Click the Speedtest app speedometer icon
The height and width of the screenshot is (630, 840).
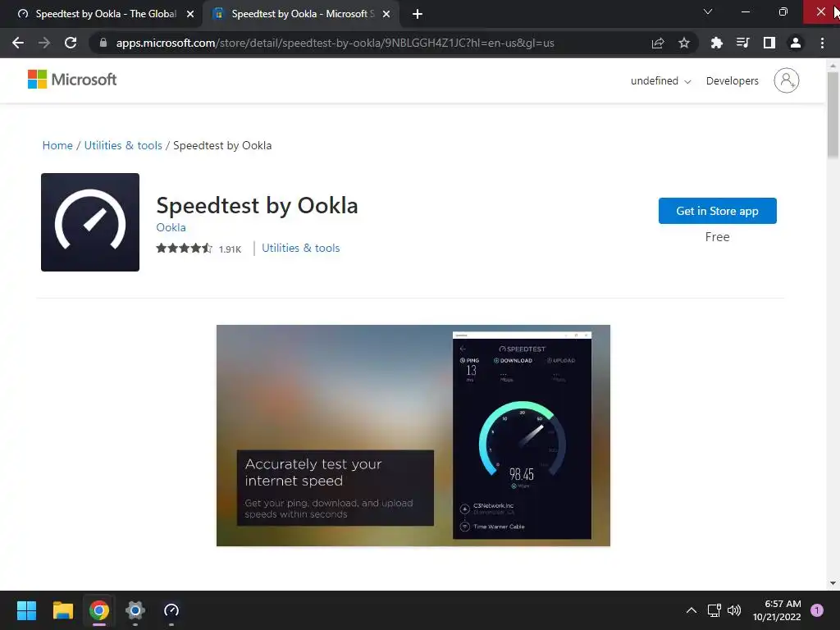click(x=90, y=222)
